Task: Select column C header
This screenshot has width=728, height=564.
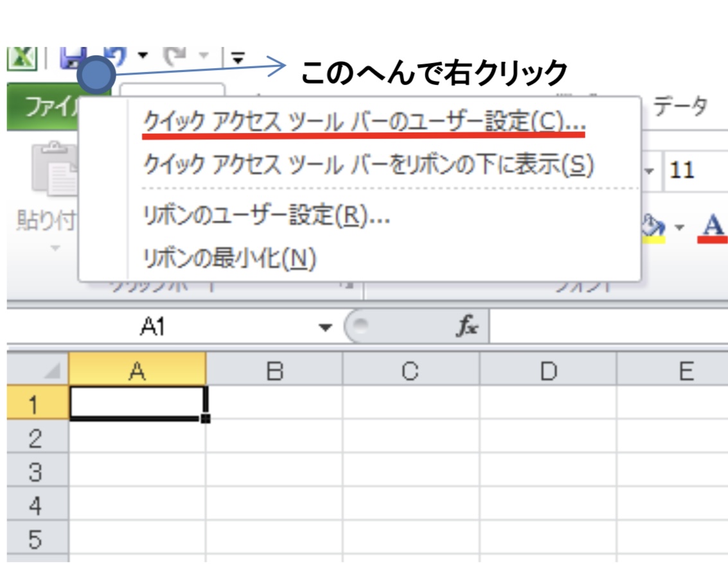Action: 411,371
